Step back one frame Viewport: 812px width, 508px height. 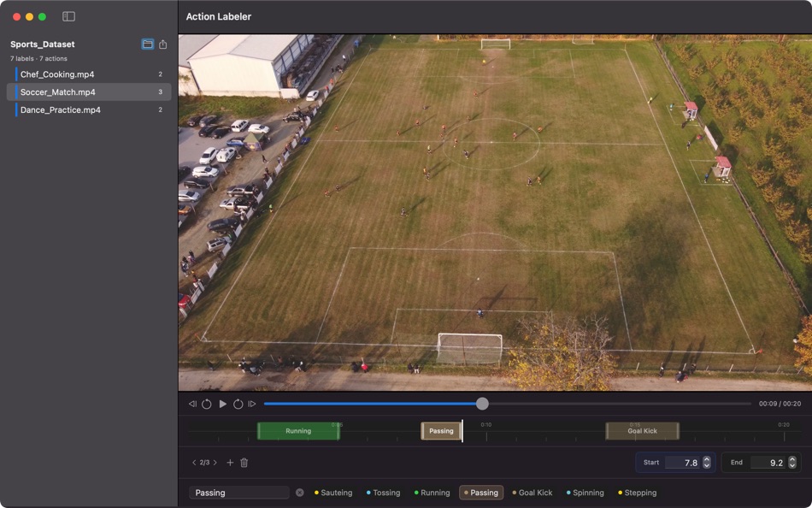click(192, 404)
